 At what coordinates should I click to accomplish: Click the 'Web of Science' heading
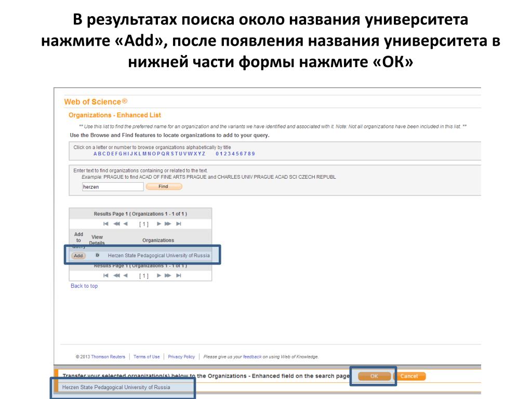point(96,101)
